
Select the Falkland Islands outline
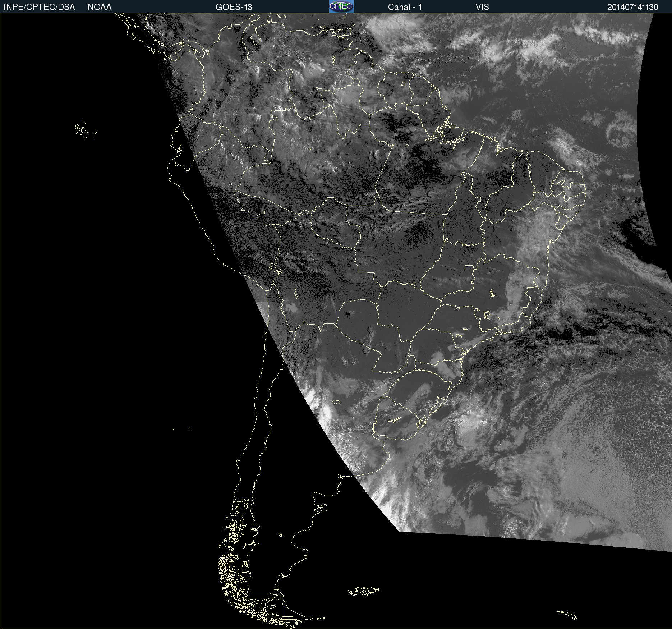pos(364,591)
